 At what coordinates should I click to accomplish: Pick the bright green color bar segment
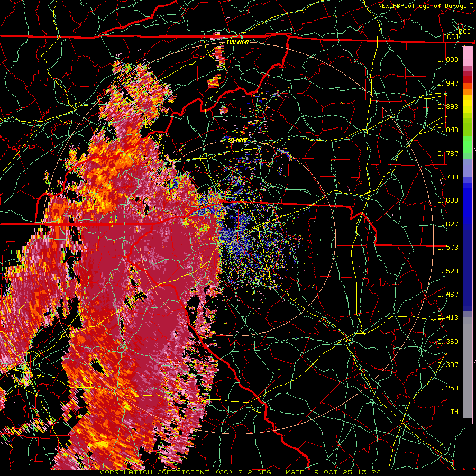point(467,145)
